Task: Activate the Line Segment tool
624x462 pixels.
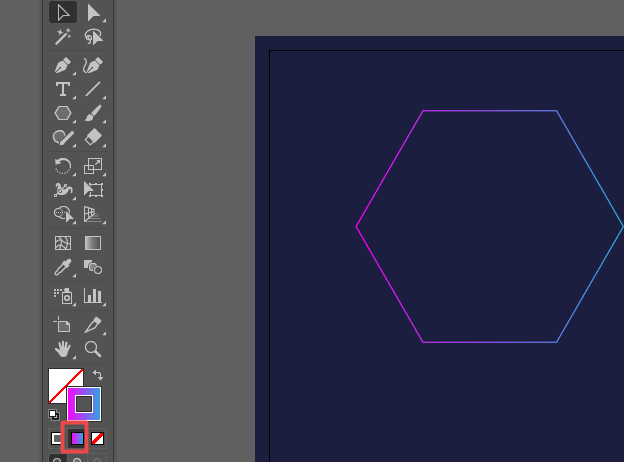Action: click(93, 89)
